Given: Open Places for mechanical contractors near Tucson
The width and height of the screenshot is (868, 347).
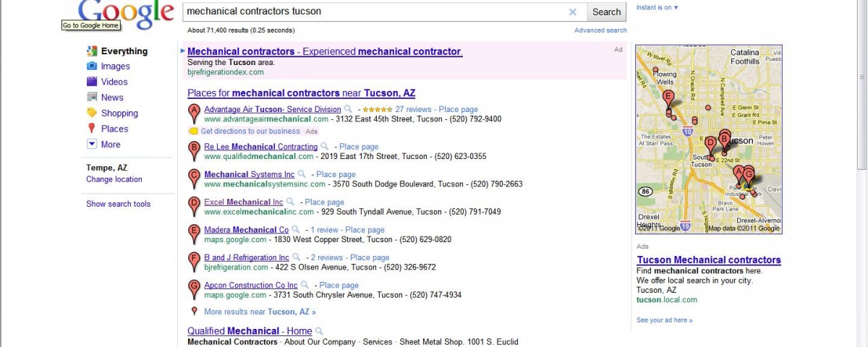Looking at the screenshot, I should pyautogui.click(x=302, y=93).
